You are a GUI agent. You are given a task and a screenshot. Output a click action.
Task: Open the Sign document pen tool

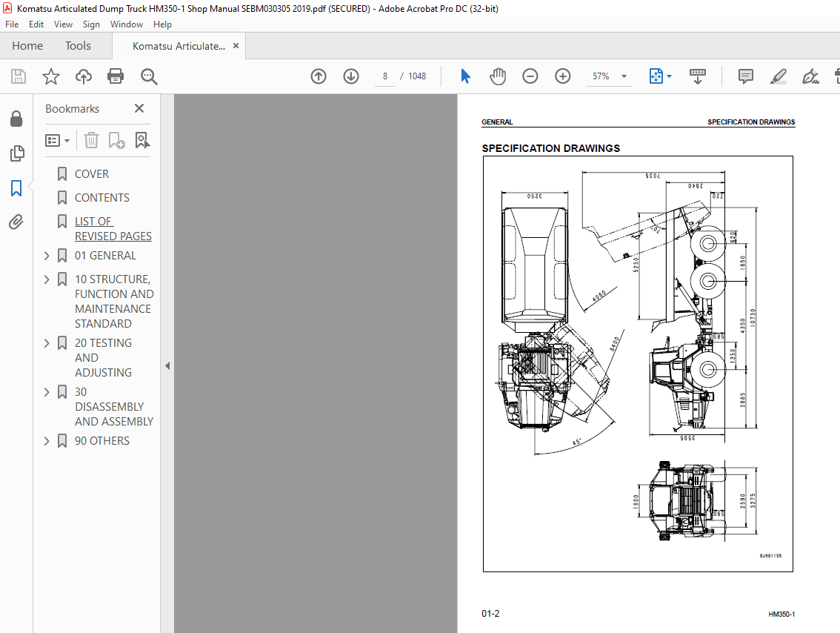coord(810,76)
